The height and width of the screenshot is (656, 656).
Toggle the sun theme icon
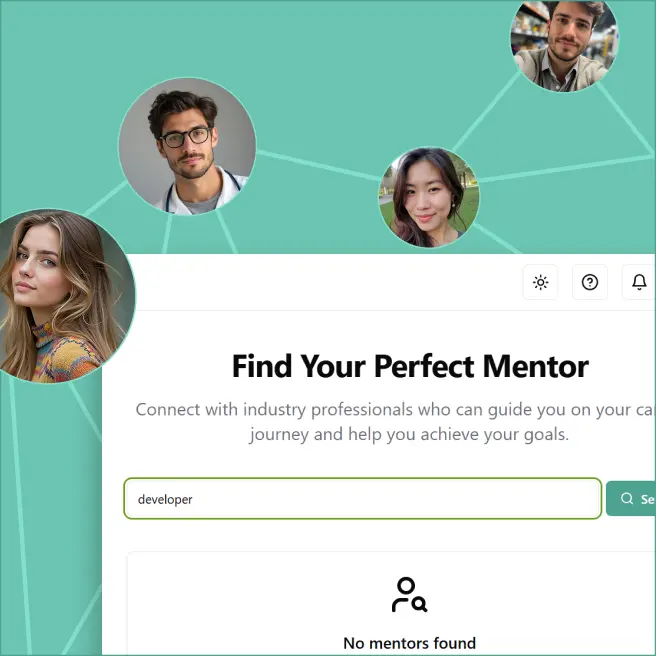(540, 282)
